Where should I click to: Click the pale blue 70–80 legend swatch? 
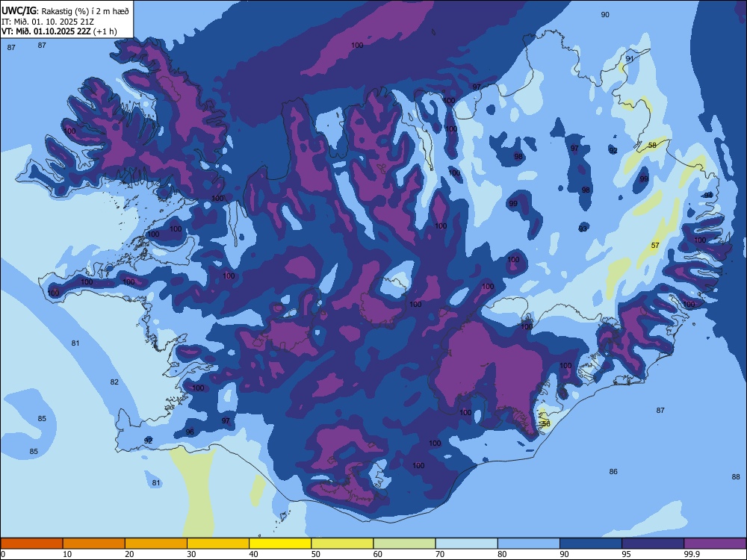pos(466,544)
